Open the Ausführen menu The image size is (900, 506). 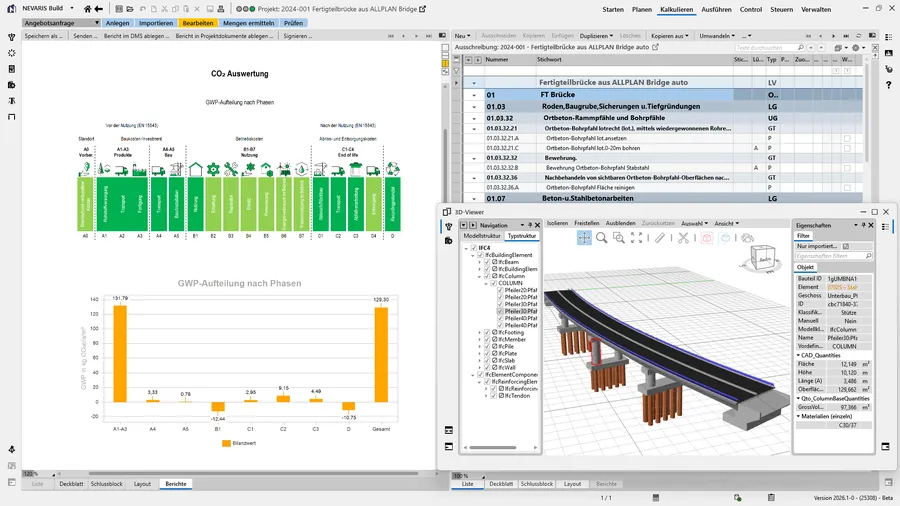716,9
